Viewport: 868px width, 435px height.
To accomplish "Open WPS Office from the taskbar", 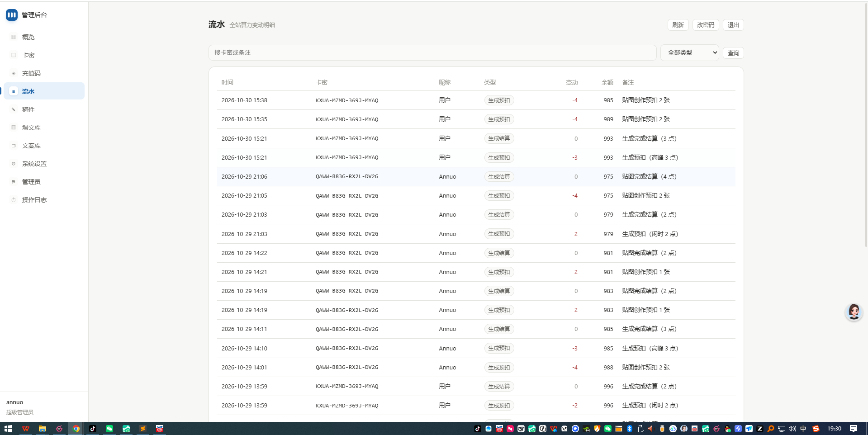I will pos(25,429).
